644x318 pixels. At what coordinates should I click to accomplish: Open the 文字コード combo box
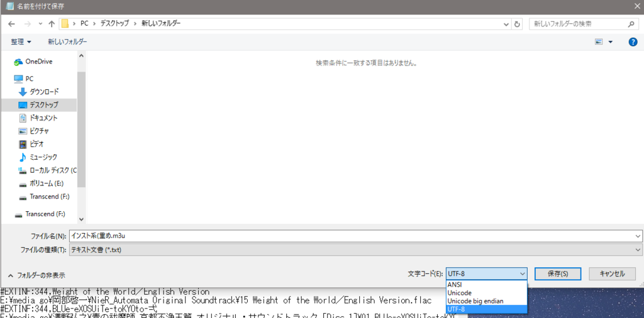click(486, 273)
